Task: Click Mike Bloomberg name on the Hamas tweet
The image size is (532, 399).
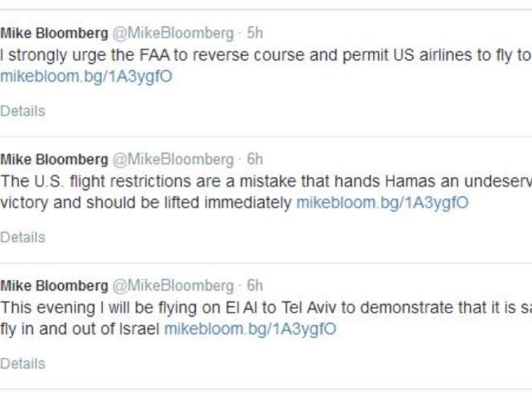Action: [x=54, y=159]
